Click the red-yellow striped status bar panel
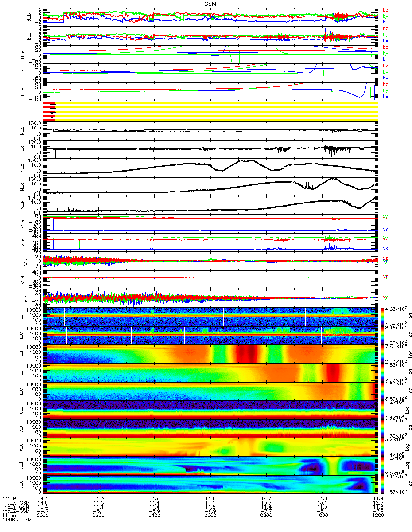Image resolution: width=412 pixels, height=532 pixels. click(x=210, y=111)
